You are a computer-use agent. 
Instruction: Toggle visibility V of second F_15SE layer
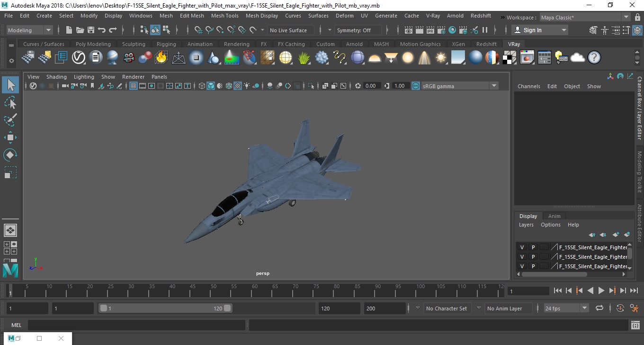coord(522,257)
